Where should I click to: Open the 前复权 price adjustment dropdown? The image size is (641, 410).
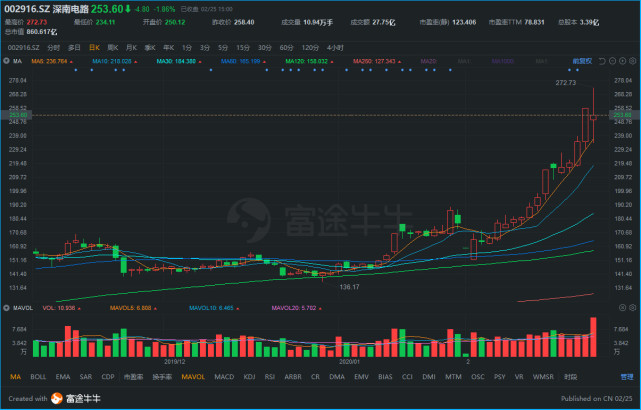point(582,61)
